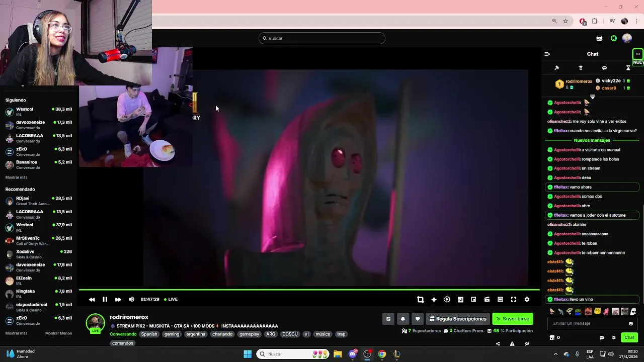Open Westcol channel in Siguiendo list
The width and height of the screenshot is (644, 362).
click(39, 112)
